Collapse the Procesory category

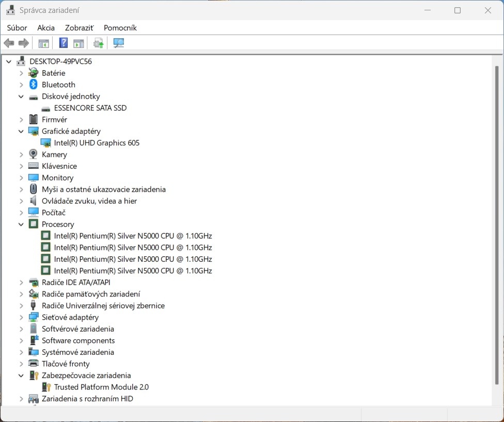point(21,224)
